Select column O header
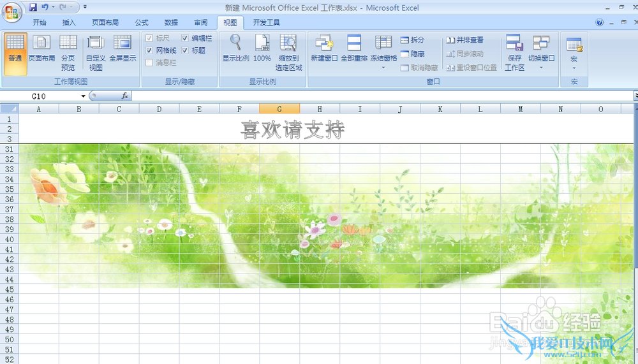 600,108
